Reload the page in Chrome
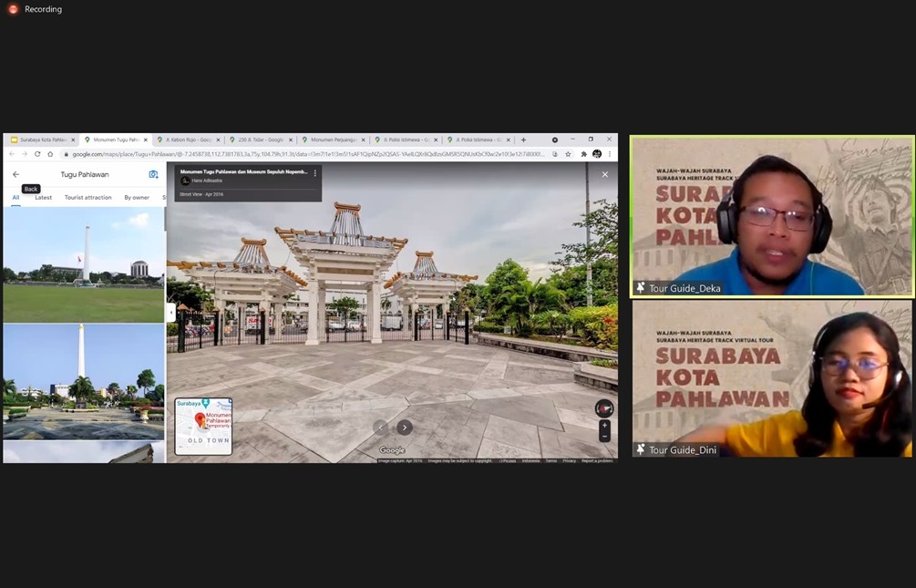This screenshot has width=916, height=588. (x=37, y=154)
